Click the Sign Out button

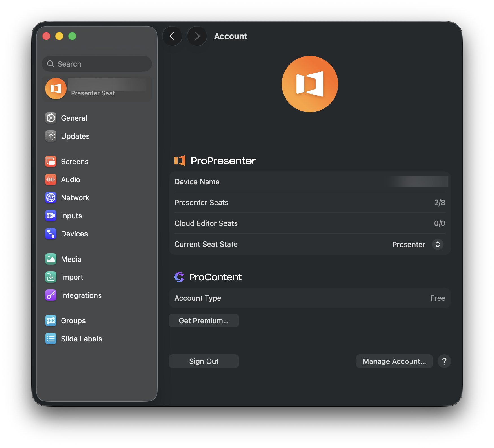(204, 361)
